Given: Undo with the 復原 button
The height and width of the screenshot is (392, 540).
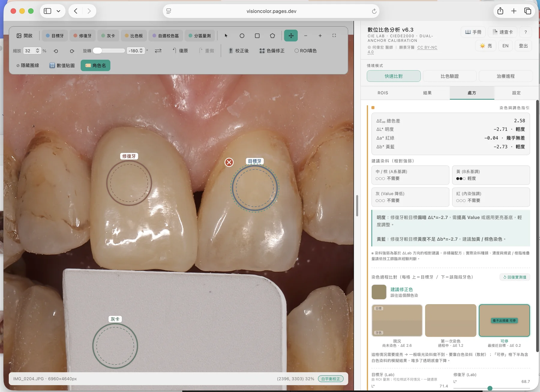Looking at the screenshot, I should tap(180, 51).
